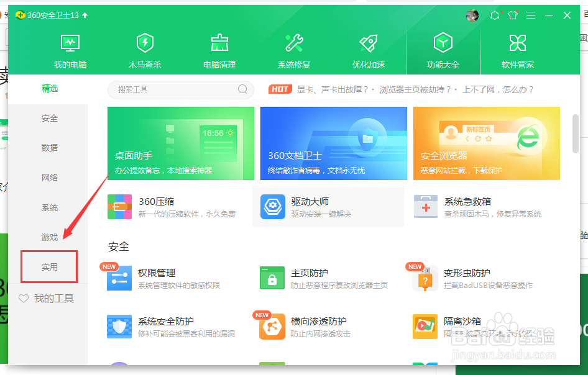The image size is (588, 375).
Task: Select the 精选 category tab
Action: click(x=50, y=88)
